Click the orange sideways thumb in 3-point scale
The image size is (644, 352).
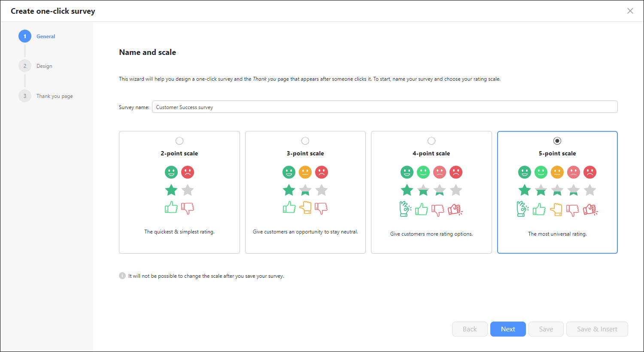tap(305, 208)
